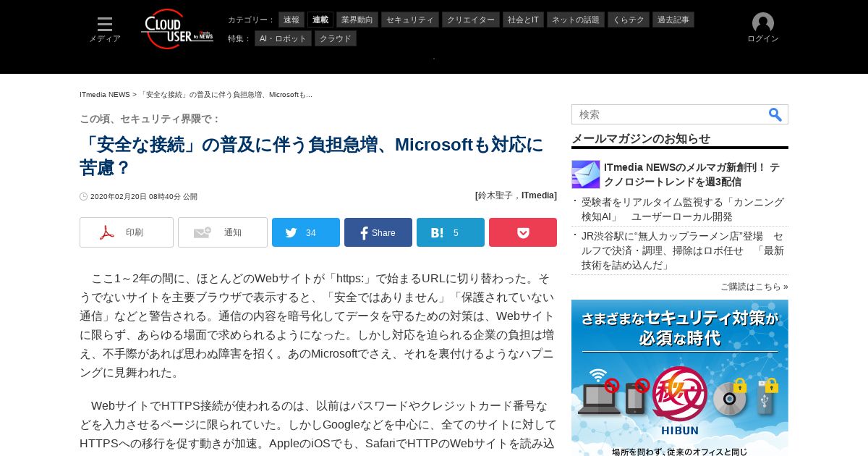Save article to Pocket
868x456 pixels.
pyautogui.click(x=523, y=232)
